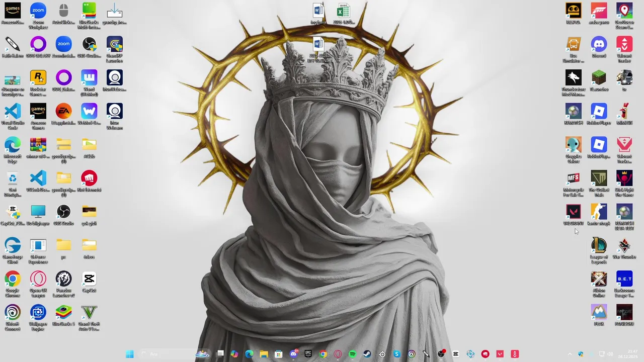This screenshot has width=644, height=362.
Task: Select the WinRAR x64 installer icon
Action: [x=38, y=148]
